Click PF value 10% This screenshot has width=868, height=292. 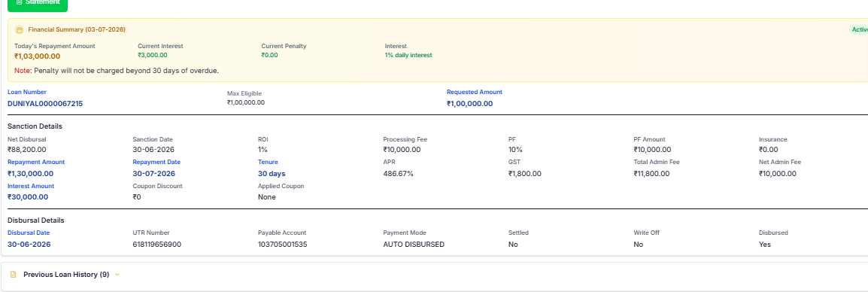tap(515, 150)
